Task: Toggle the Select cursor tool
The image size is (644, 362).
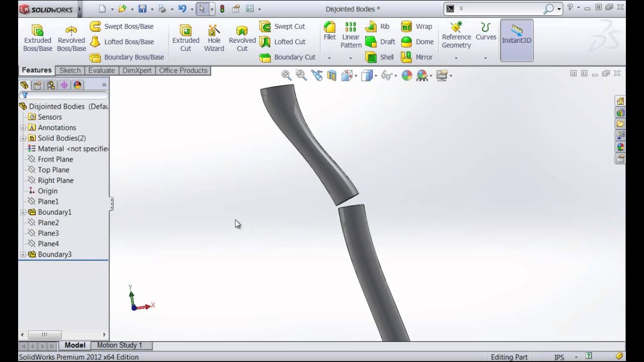Action: click(203, 9)
